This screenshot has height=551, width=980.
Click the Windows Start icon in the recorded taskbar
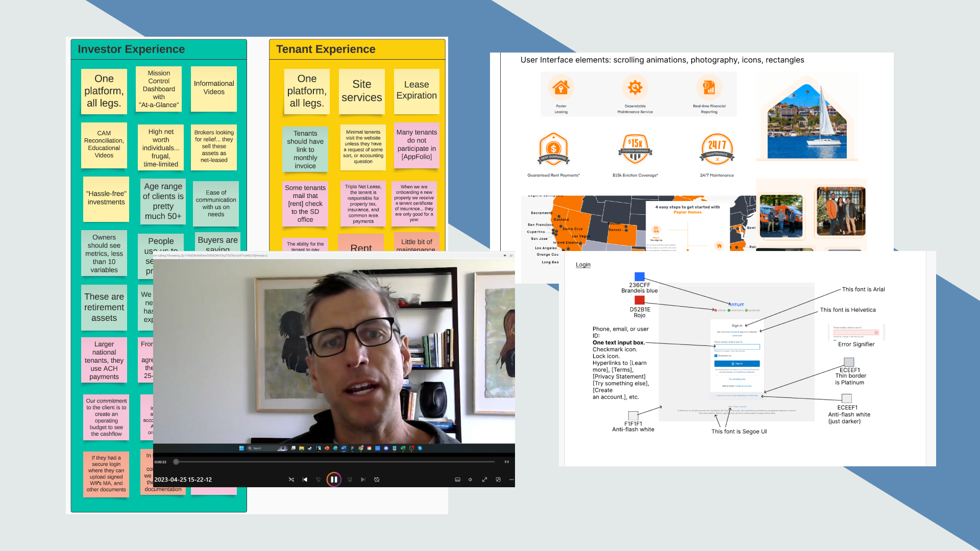tap(241, 448)
